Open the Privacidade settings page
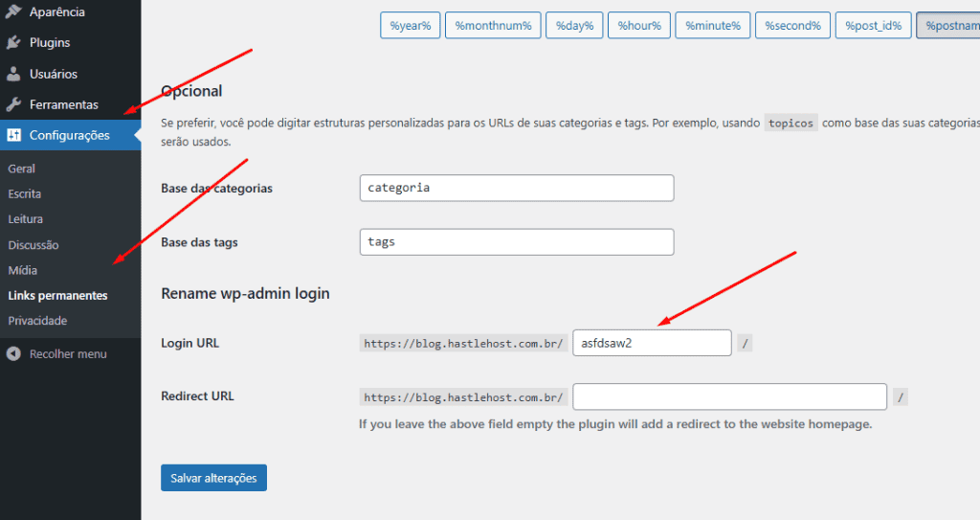The width and height of the screenshot is (980, 520). [37, 321]
